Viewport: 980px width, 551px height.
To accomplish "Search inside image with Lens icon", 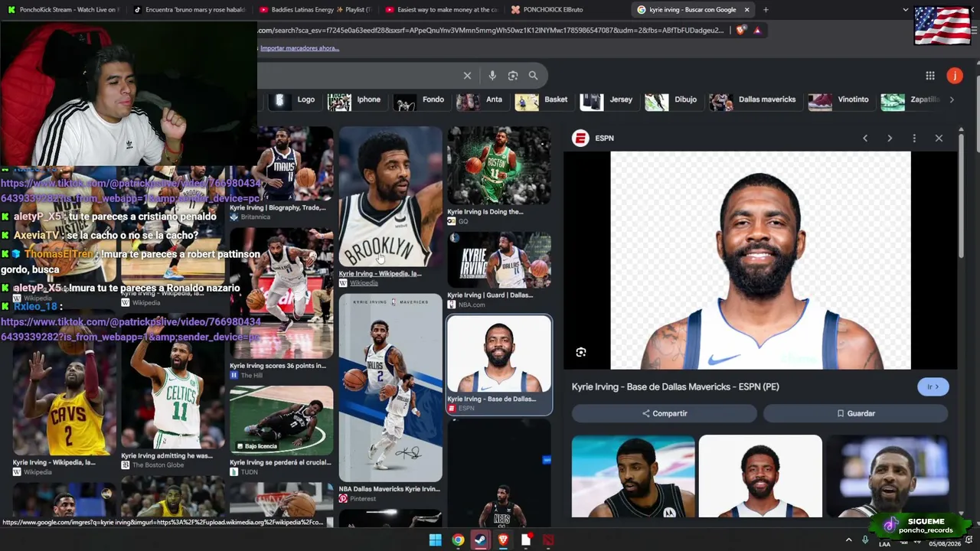I will [x=581, y=352].
